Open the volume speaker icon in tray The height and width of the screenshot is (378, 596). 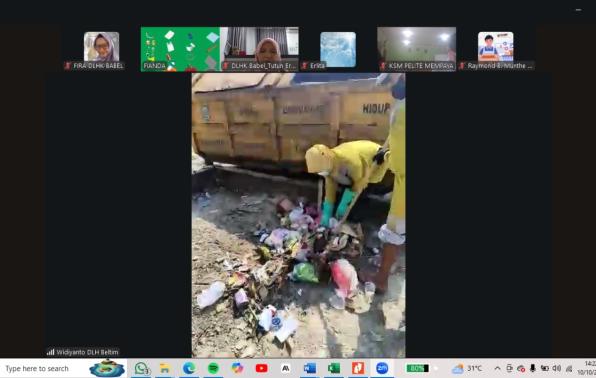pyautogui.click(x=556, y=368)
